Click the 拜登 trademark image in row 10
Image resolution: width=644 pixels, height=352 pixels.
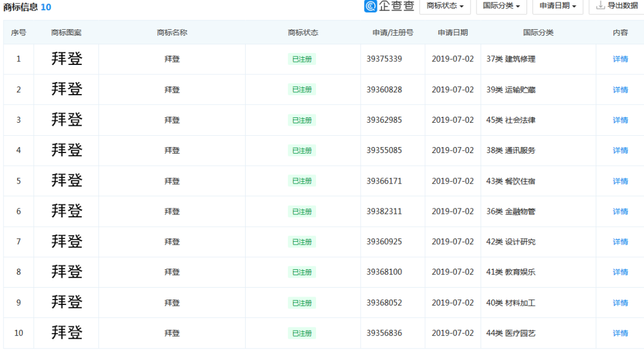pos(67,332)
